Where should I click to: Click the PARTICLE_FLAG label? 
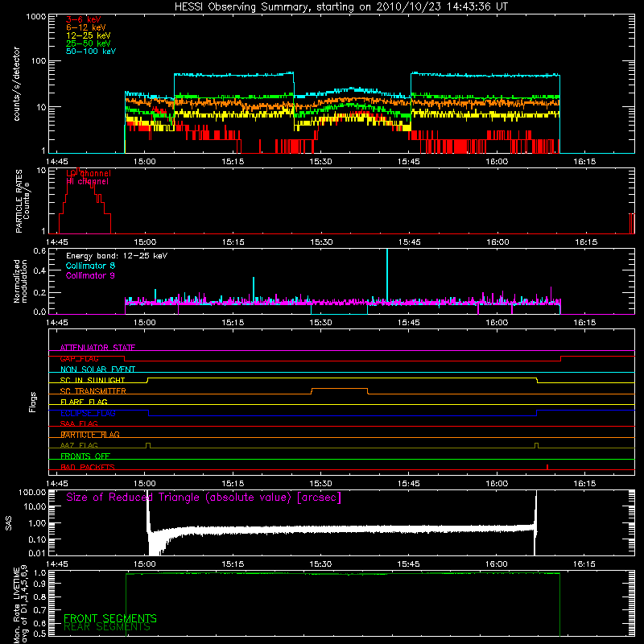90,435
